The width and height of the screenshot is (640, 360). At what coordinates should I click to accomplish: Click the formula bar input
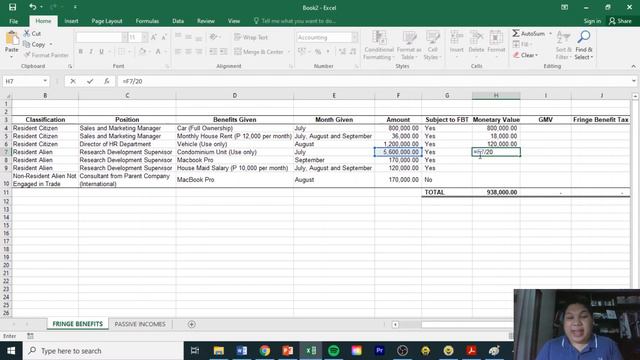tap(373, 81)
